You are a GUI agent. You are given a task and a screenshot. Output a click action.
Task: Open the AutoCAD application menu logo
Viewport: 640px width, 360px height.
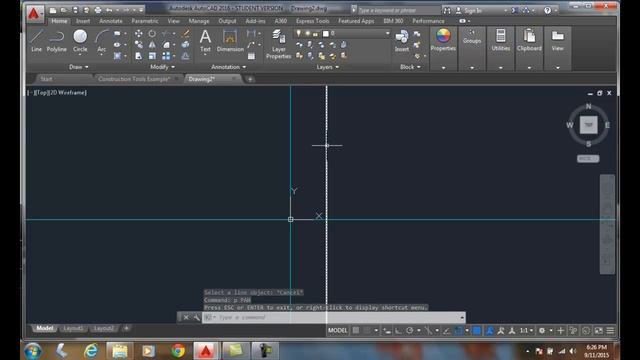coord(34,13)
